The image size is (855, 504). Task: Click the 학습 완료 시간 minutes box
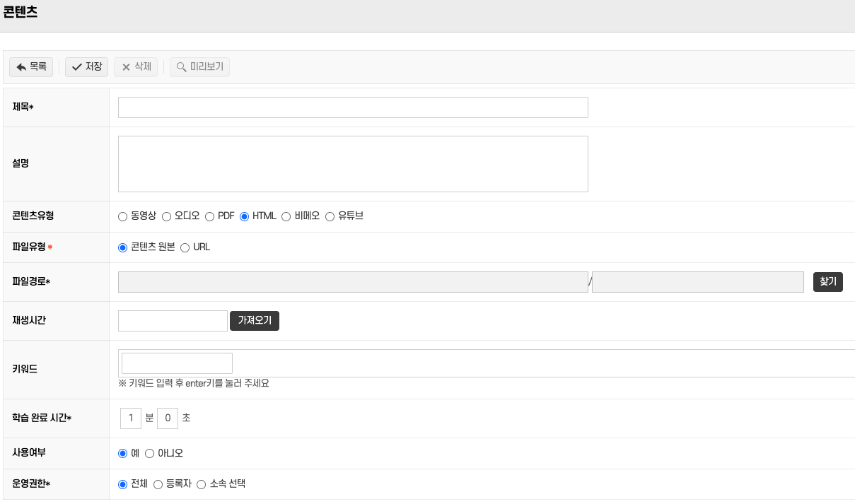click(131, 418)
